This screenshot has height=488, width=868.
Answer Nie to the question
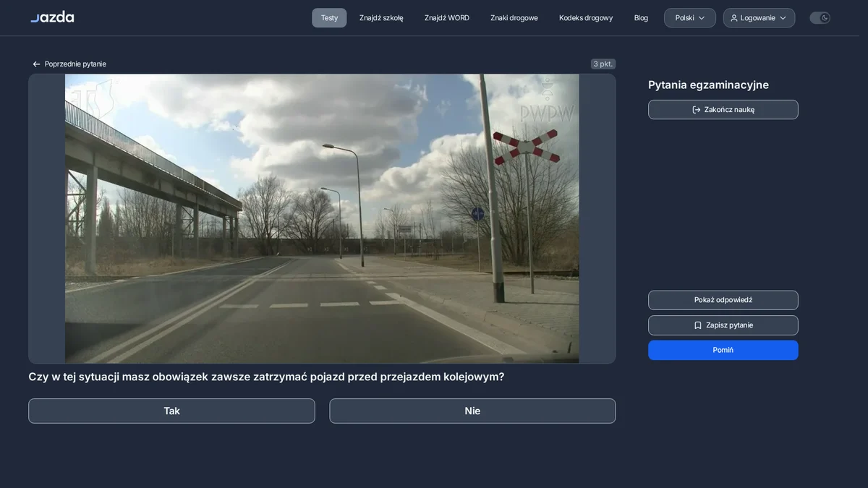pos(472,411)
